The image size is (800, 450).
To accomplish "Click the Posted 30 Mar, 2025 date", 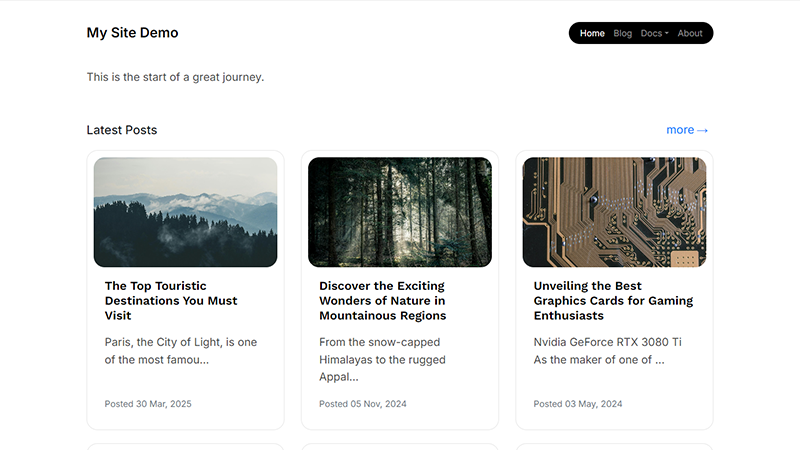I will pyautogui.click(x=148, y=404).
